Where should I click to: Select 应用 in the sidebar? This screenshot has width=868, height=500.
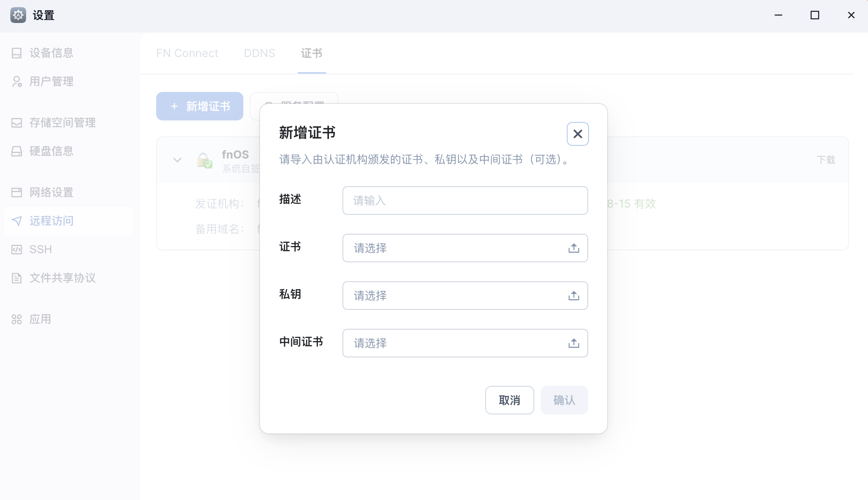(x=40, y=319)
